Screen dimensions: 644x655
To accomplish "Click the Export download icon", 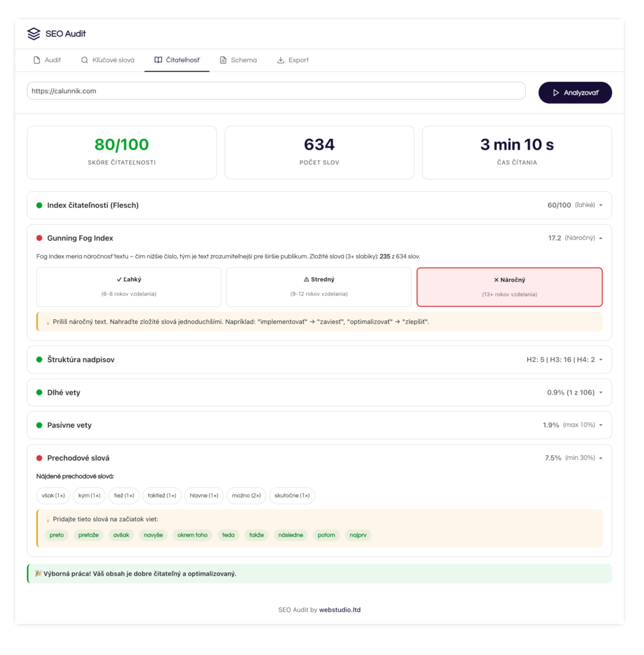I will (x=281, y=60).
